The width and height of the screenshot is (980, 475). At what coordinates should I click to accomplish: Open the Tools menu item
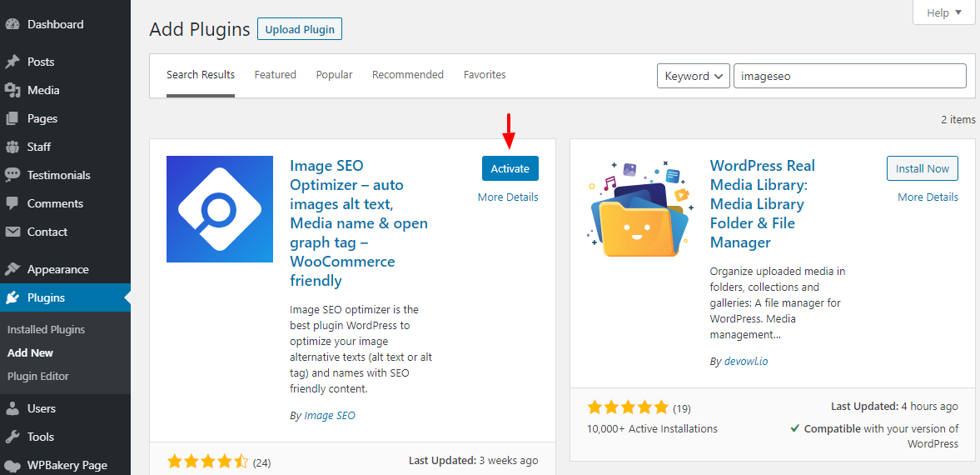[41, 437]
